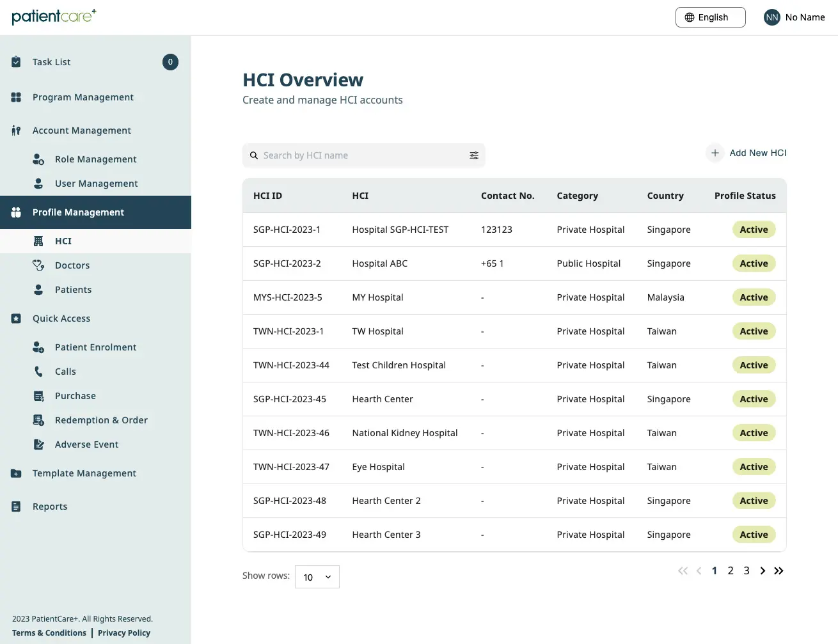Click the Add New HCI button
Image resolution: width=838 pixels, height=644 pixels.
click(746, 153)
